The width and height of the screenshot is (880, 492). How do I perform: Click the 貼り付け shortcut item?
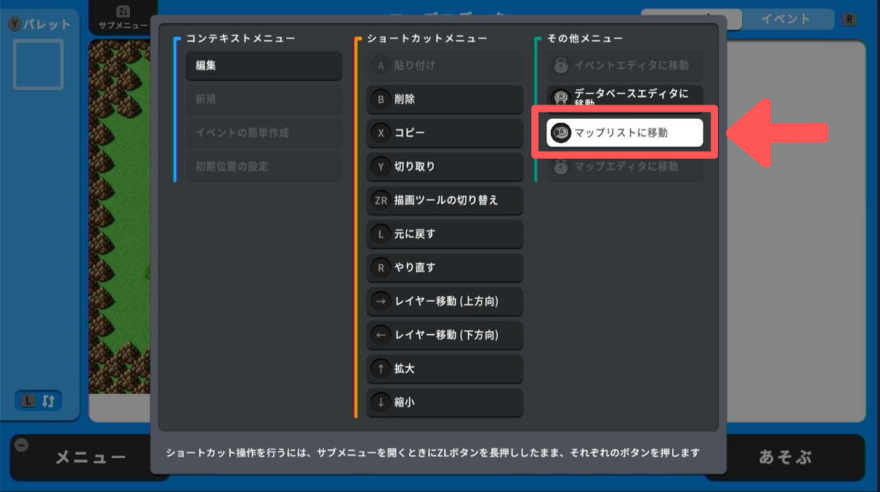[x=444, y=66]
